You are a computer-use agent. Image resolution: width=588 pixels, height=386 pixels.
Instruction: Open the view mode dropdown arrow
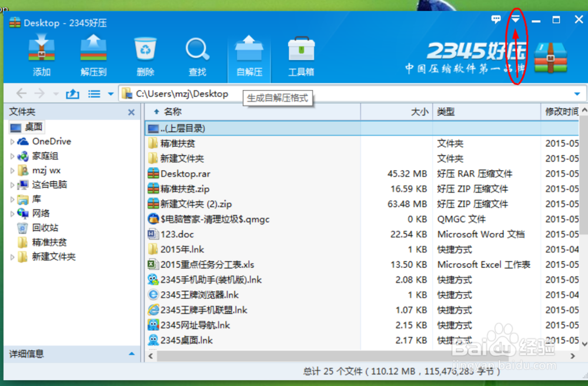point(111,94)
